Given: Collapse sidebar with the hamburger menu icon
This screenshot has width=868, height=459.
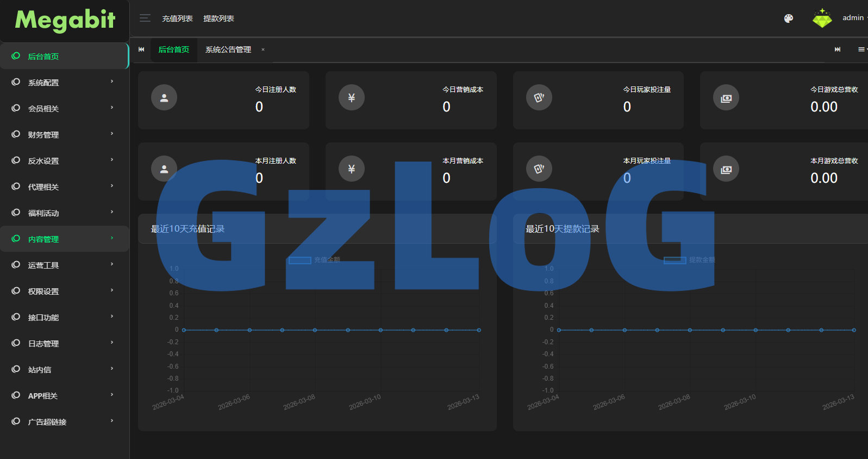Looking at the screenshot, I should pyautogui.click(x=145, y=18).
